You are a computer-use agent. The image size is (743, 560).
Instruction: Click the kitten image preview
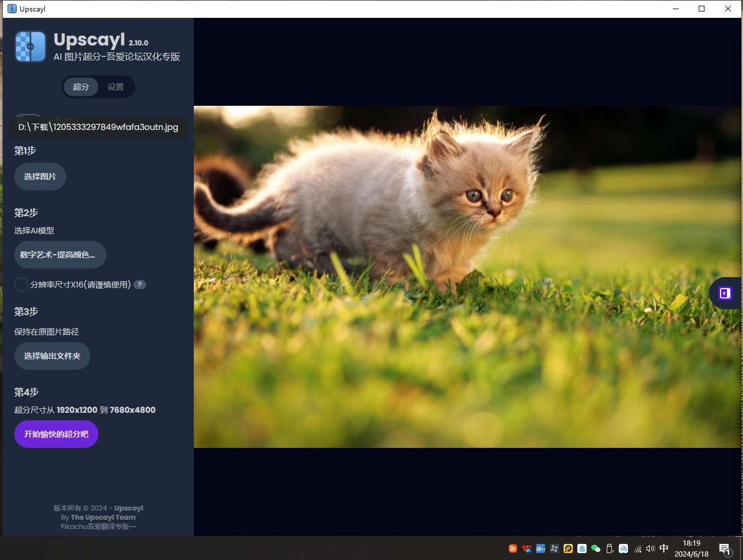coord(467,277)
